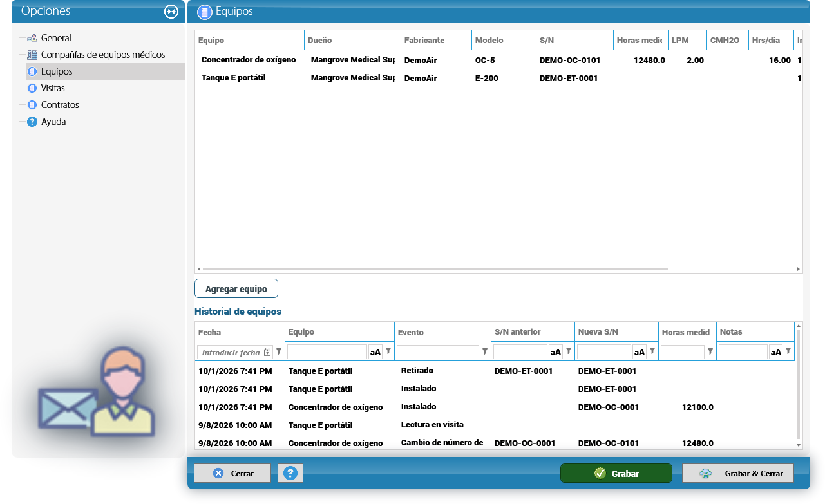Select the Concentrador de oxígeno row in the equipment grid
825x504 pixels.
pos(498,60)
